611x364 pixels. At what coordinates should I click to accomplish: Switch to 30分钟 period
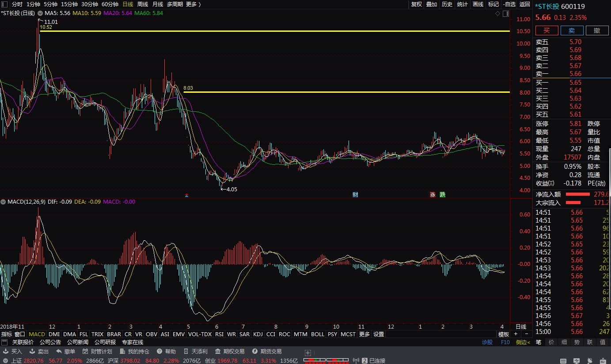pos(90,4)
